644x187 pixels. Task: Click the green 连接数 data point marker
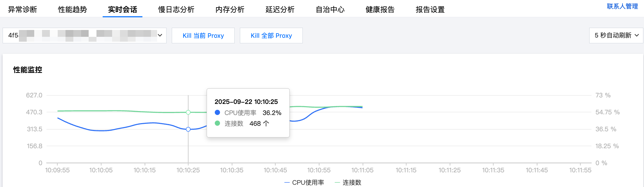[188, 112]
